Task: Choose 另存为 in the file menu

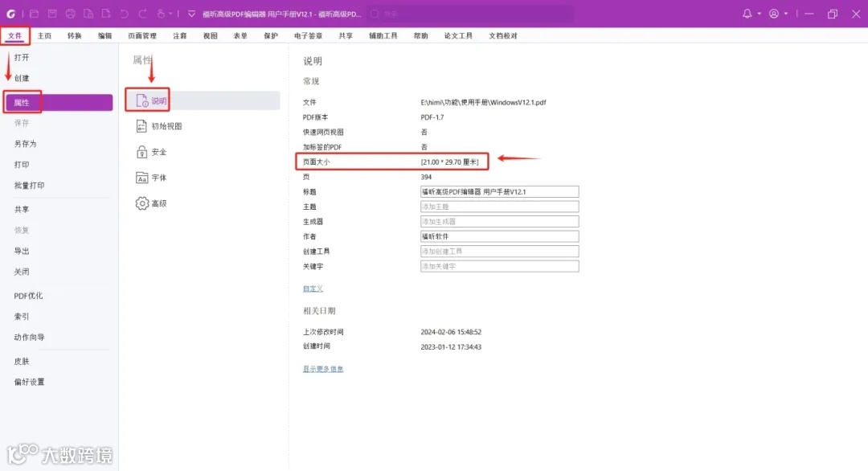Action: tap(25, 144)
